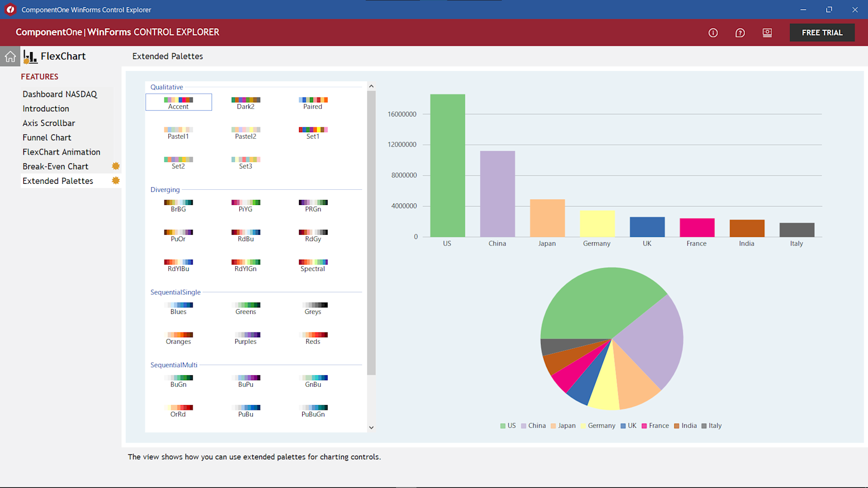Click palette list scroll up arrow

[371, 86]
